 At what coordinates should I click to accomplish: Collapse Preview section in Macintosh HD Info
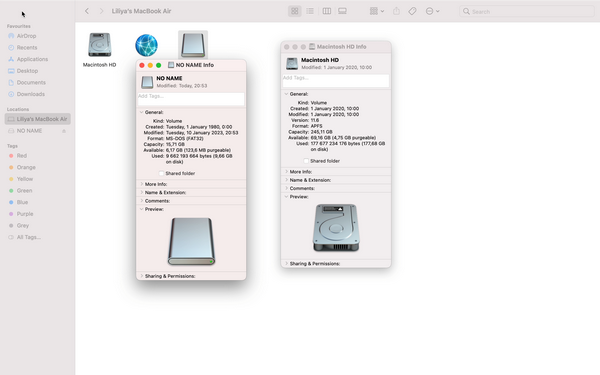coord(286,197)
